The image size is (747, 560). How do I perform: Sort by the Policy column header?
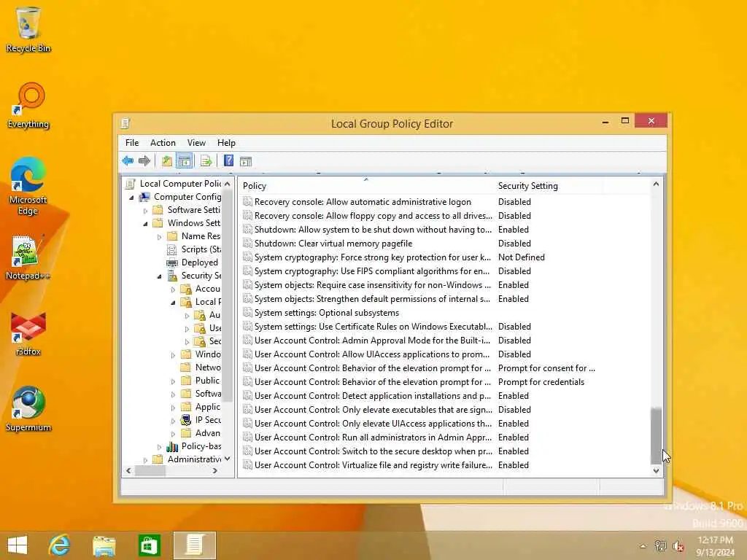[x=366, y=186]
